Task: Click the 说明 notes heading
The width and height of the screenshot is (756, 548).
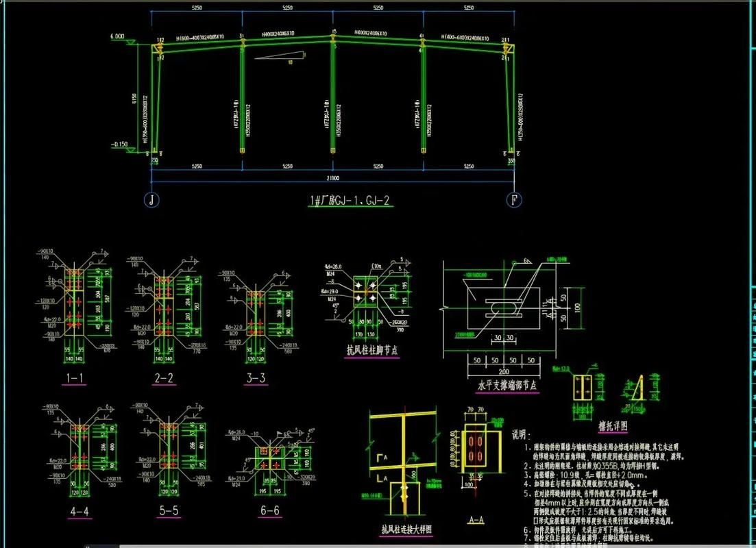Action: point(521,434)
